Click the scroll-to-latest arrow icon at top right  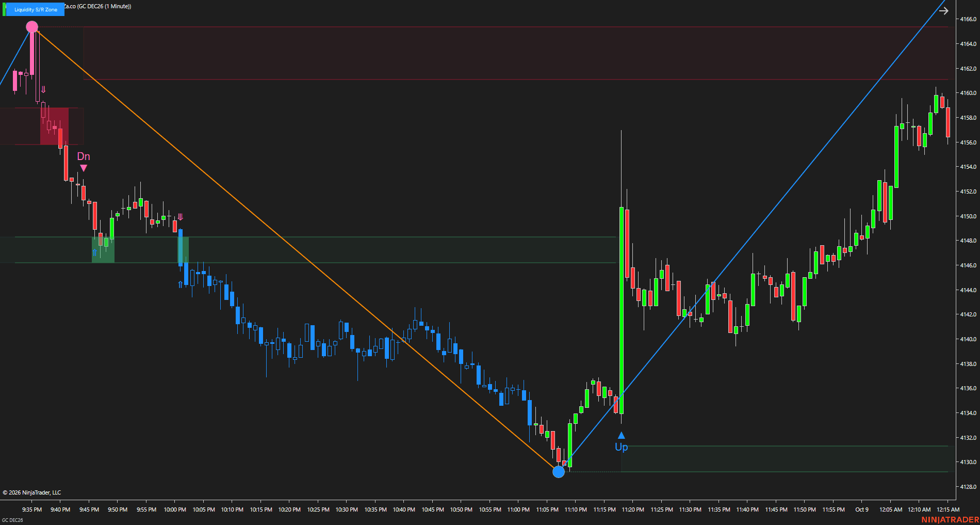pos(943,10)
